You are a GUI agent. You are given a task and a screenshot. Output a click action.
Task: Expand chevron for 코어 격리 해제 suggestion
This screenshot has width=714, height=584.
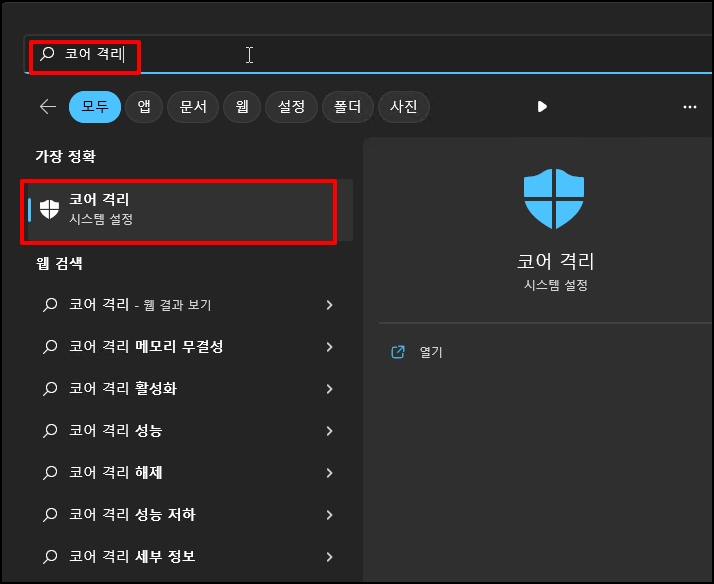pyautogui.click(x=329, y=473)
